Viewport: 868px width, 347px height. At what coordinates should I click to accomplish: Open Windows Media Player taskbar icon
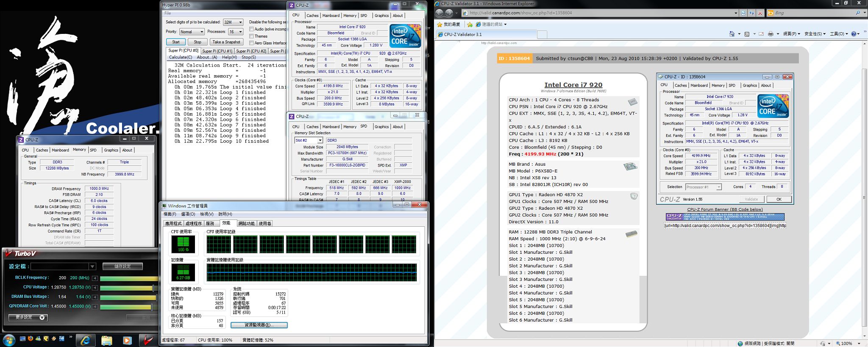[x=127, y=340]
